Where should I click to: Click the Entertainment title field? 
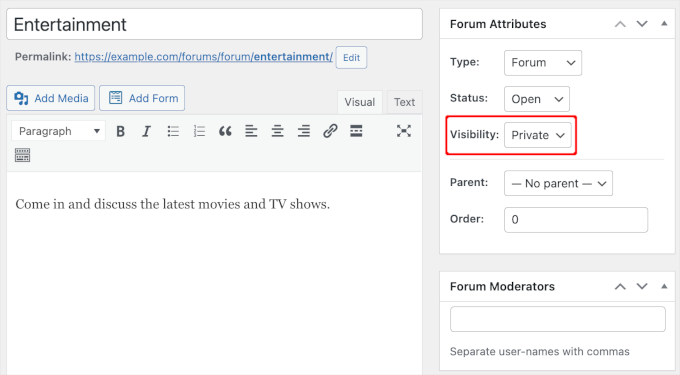[214, 24]
